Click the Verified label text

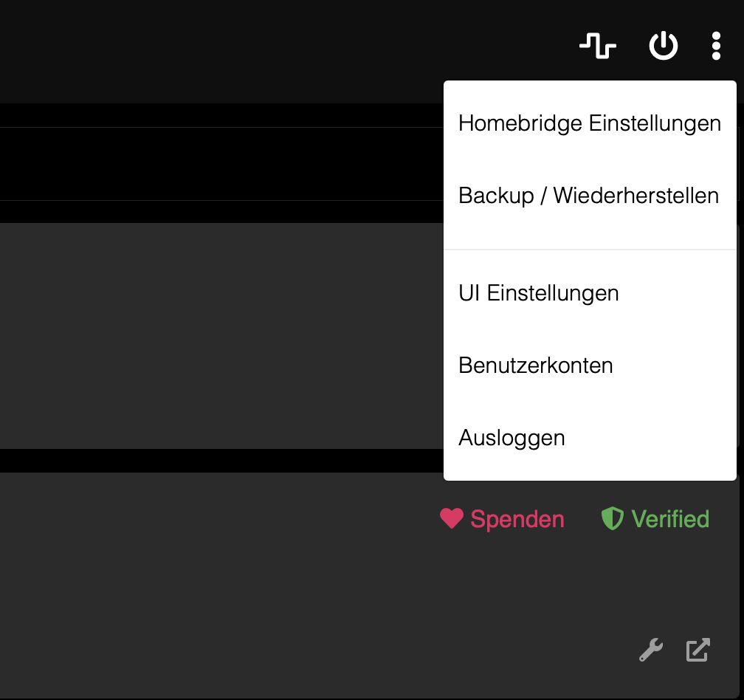point(670,519)
